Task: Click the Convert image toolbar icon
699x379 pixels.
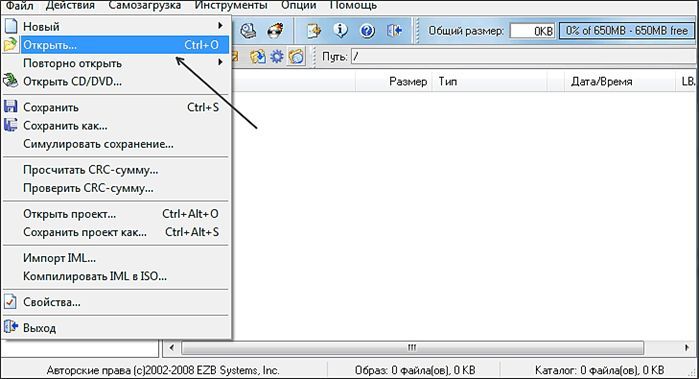Action: [314, 31]
